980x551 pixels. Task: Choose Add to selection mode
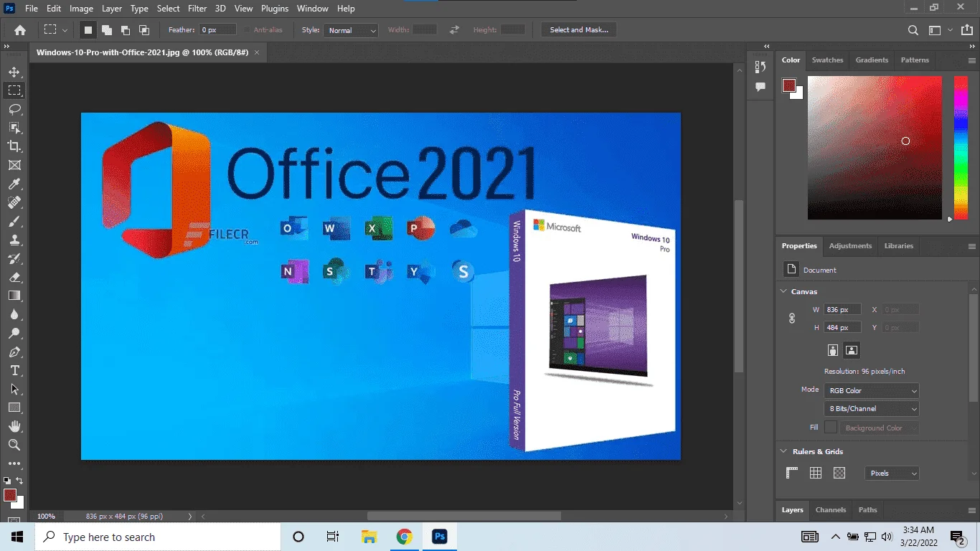(x=107, y=30)
